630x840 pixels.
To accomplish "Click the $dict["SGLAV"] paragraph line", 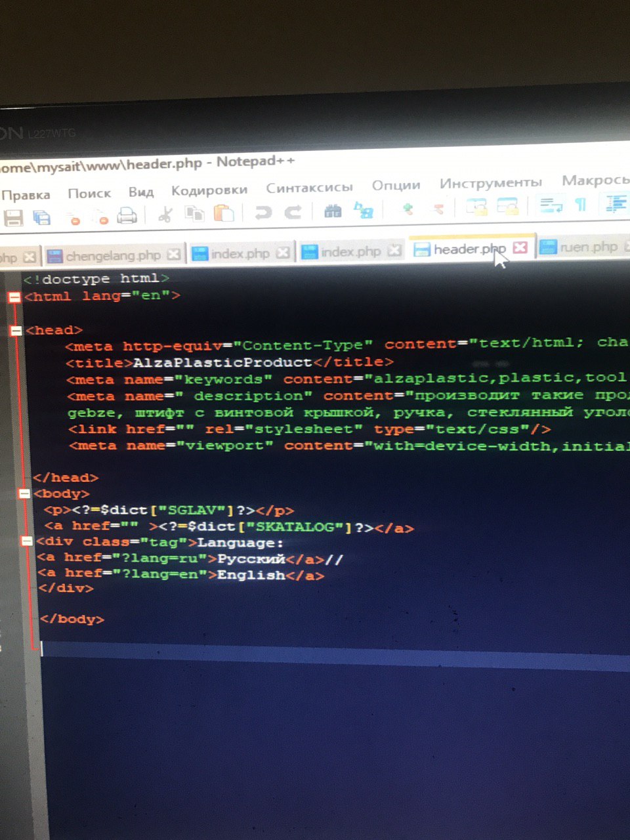I will 169,510.
